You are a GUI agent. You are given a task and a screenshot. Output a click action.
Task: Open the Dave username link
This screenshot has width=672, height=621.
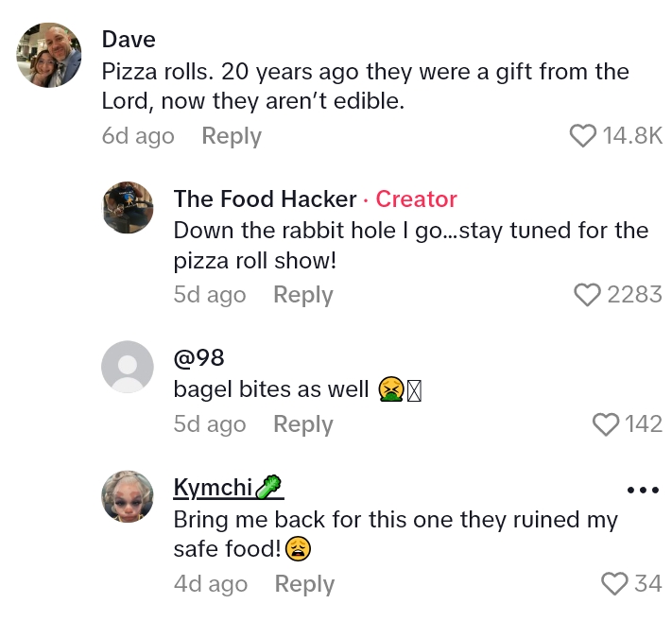(129, 40)
